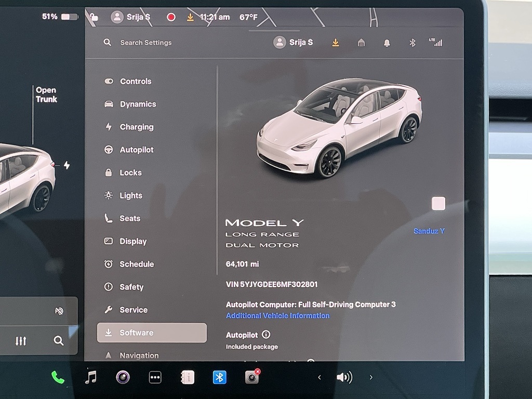This screenshot has height=399, width=532.
Task: Click the volume speaker icon
Action: click(x=344, y=377)
